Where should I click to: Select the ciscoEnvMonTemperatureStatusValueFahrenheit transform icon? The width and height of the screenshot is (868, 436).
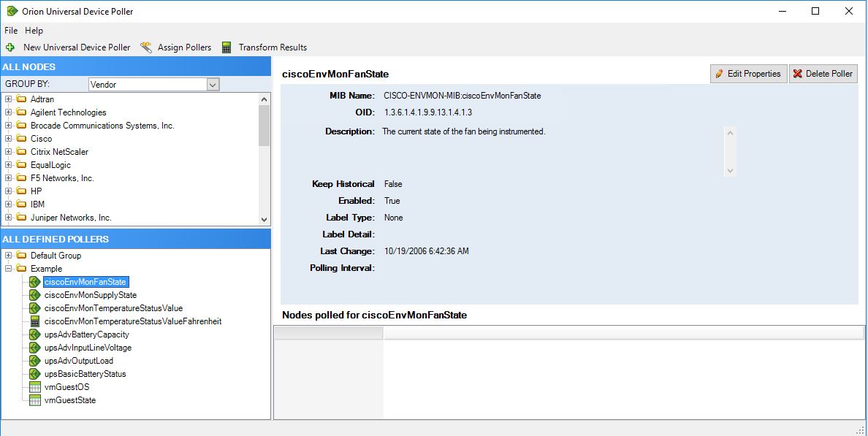(x=34, y=321)
